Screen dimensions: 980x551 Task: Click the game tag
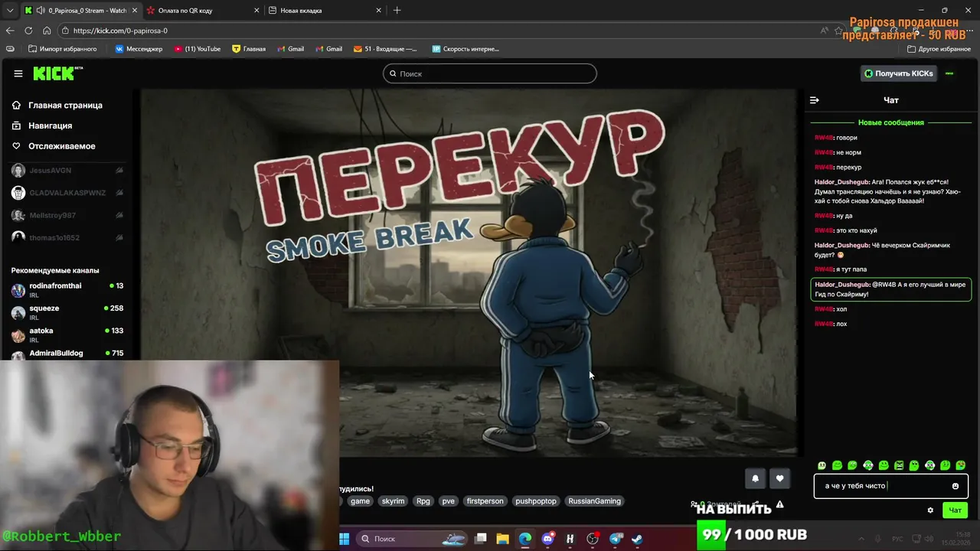tap(360, 501)
